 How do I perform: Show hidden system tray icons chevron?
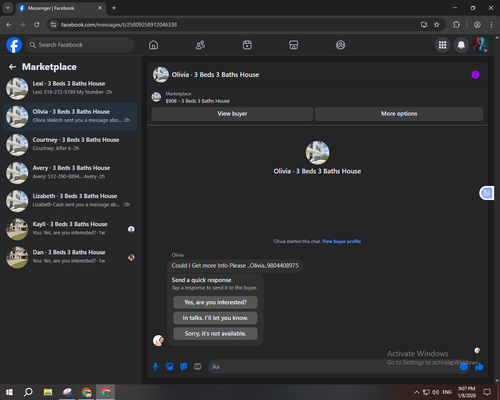point(416,392)
